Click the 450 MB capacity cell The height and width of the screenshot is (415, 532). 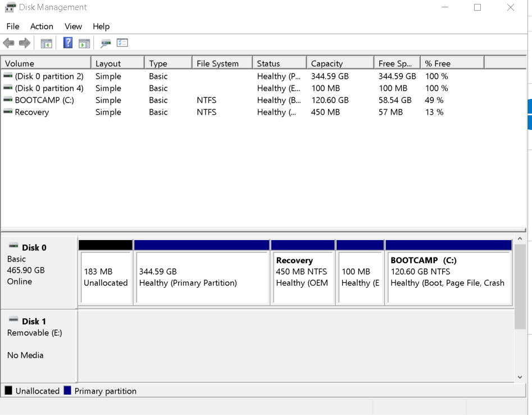click(325, 112)
